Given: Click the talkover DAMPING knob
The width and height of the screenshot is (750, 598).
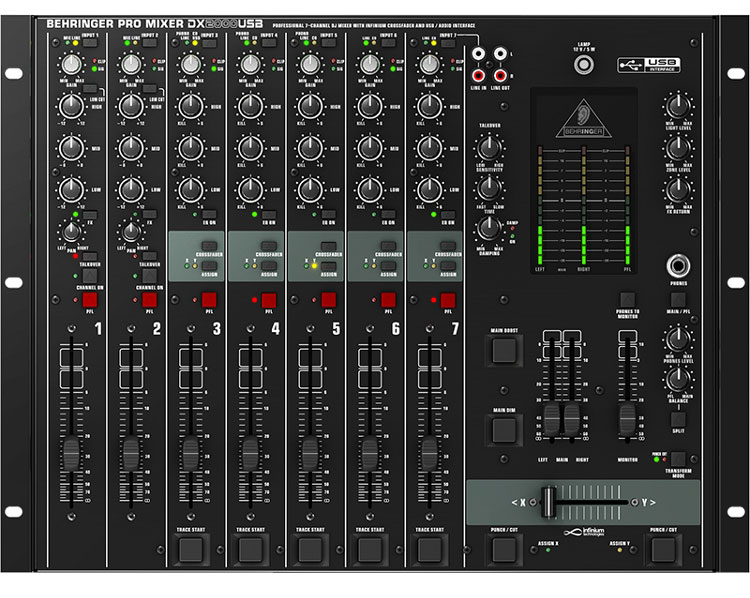Looking at the screenshot, I should 489,229.
